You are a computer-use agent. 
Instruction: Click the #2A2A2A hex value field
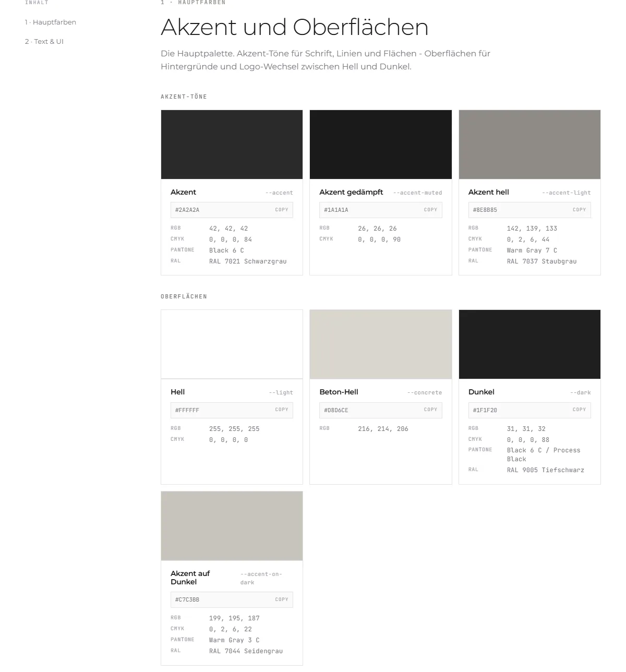(x=232, y=210)
